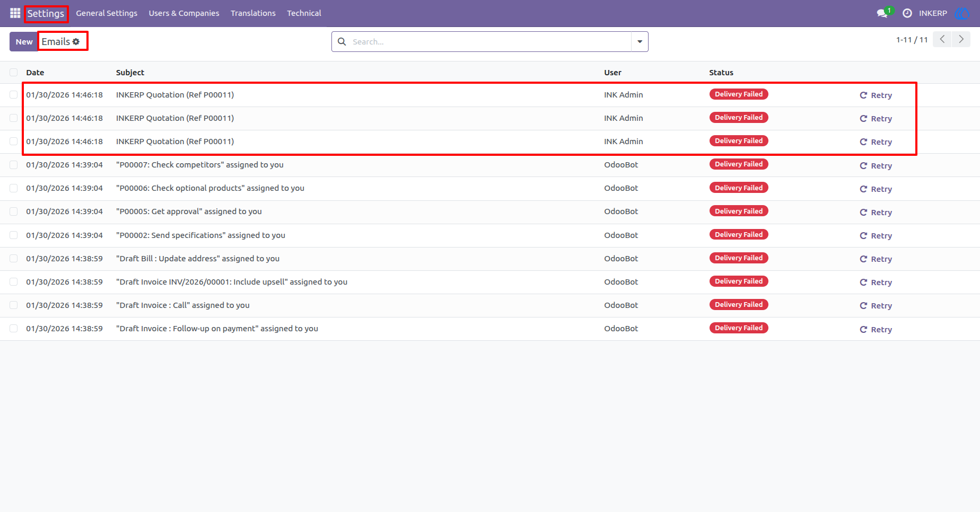The image size is (980, 512).
Task: Retry the "P00002: Send specifications" email
Action: (x=876, y=236)
